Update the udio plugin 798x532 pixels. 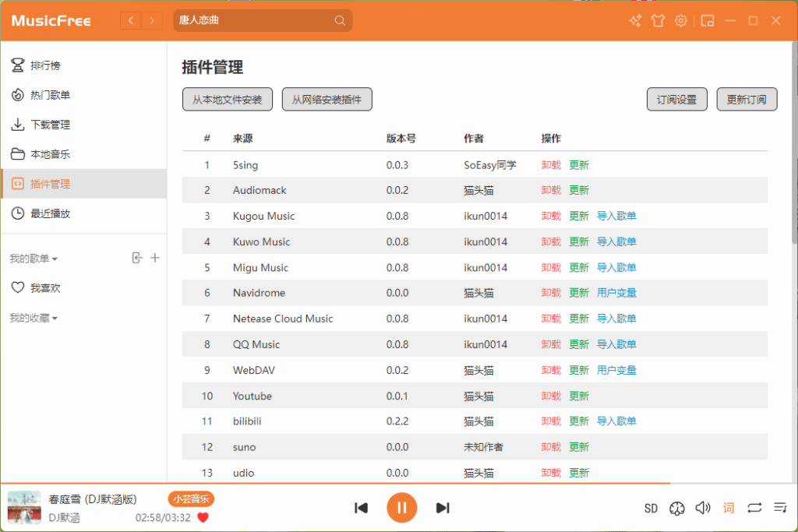[x=579, y=473]
